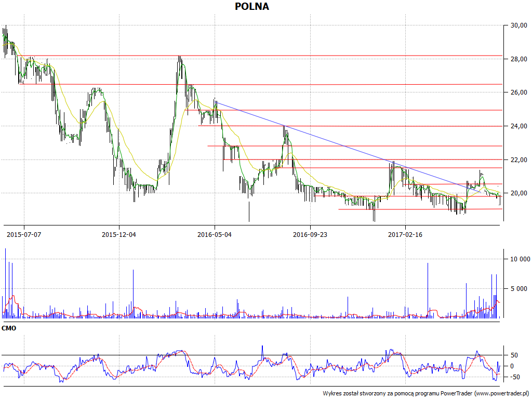This screenshot has width=532, height=399.
Task: Click the 20,00 price axis label
Action: point(519,193)
